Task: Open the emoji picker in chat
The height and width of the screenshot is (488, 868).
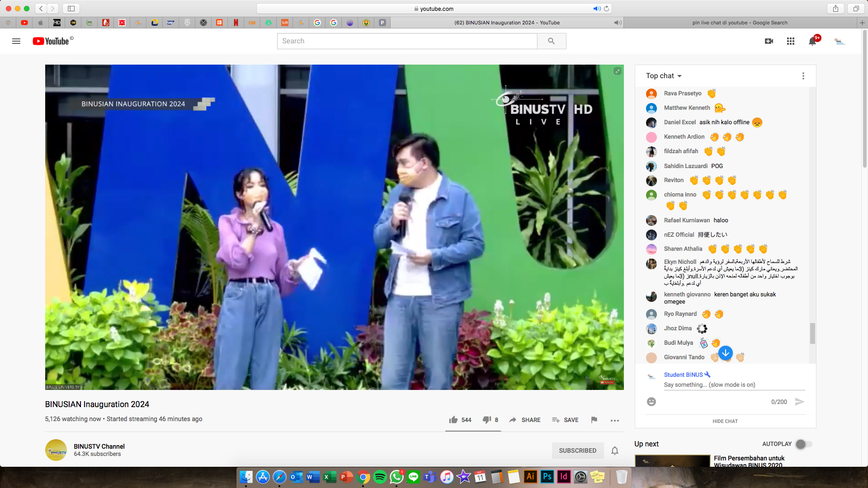Action: 651,402
